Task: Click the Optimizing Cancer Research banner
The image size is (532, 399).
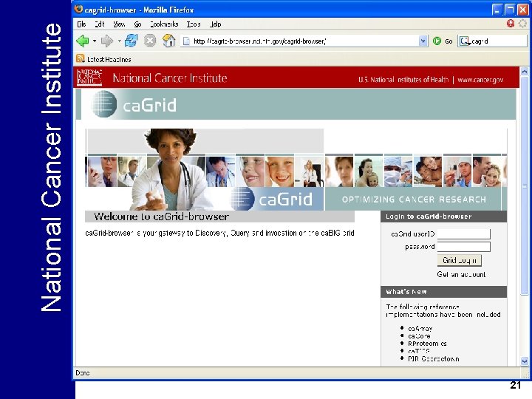Action: 414,199
